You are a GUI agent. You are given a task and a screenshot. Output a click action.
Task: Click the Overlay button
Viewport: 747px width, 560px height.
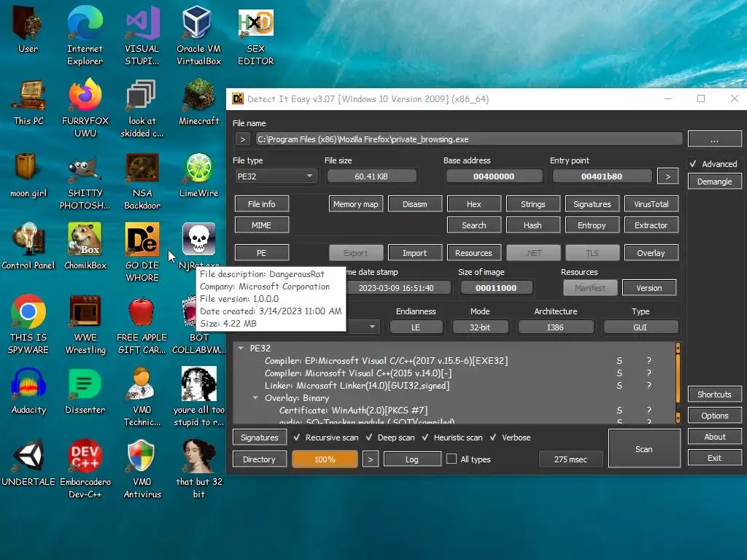tap(651, 253)
